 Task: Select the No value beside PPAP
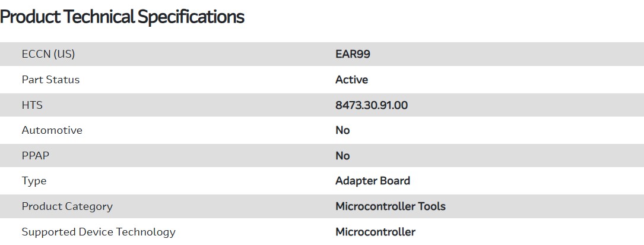point(342,156)
